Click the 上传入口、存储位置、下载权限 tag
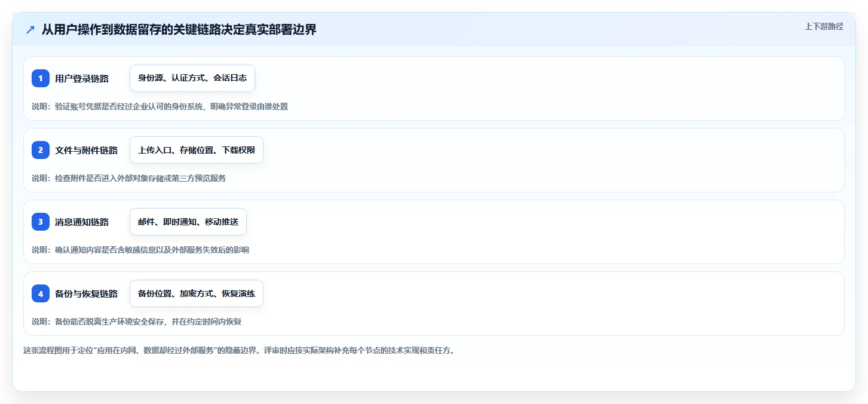The image size is (868, 404). (x=197, y=150)
